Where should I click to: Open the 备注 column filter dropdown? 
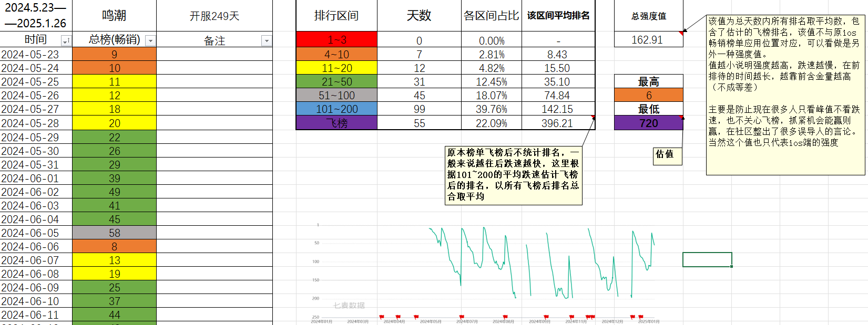pyautogui.click(x=267, y=41)
